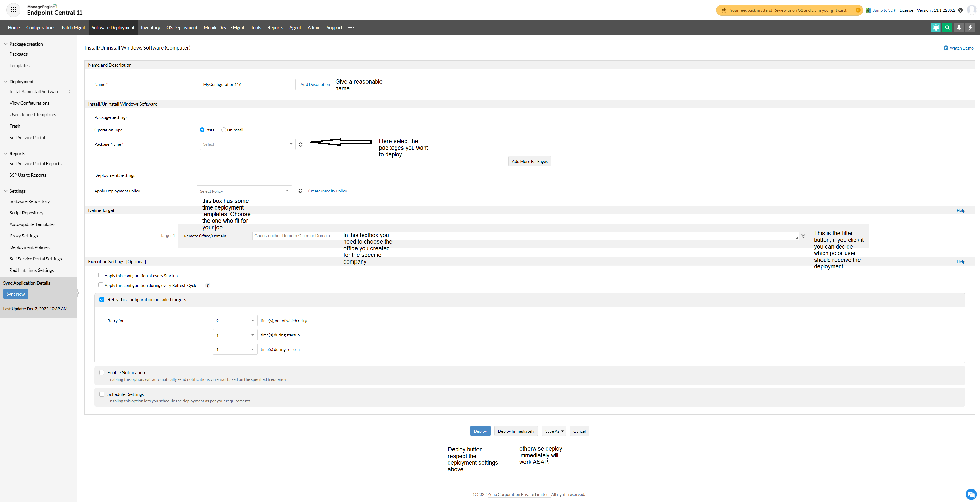980x502 pixels.
Task: Open the Patch Mgmt menu tab
Action: point(73,27)
